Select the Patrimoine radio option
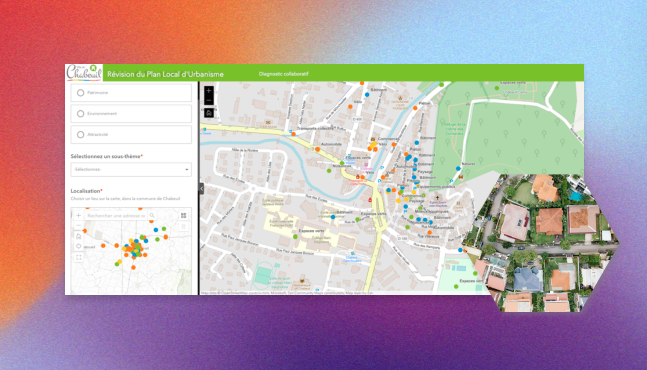 click(x=80, y=93)
